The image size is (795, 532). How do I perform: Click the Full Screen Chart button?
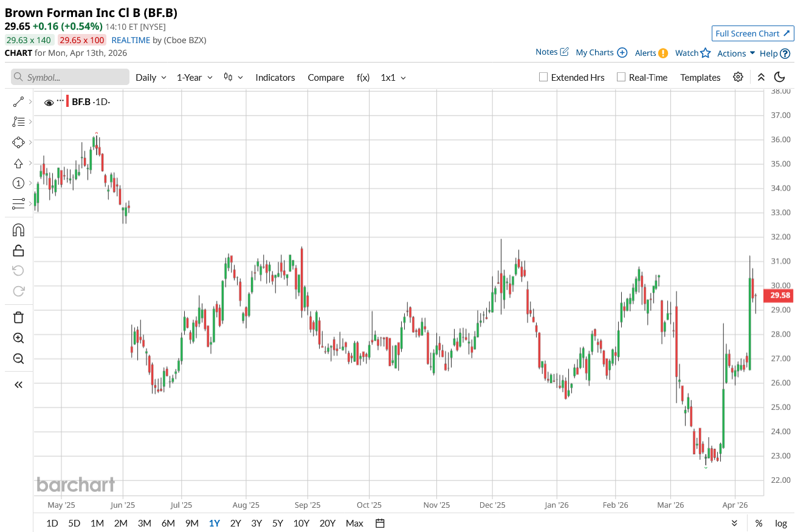pyautogui.click(x=752, y=33)
